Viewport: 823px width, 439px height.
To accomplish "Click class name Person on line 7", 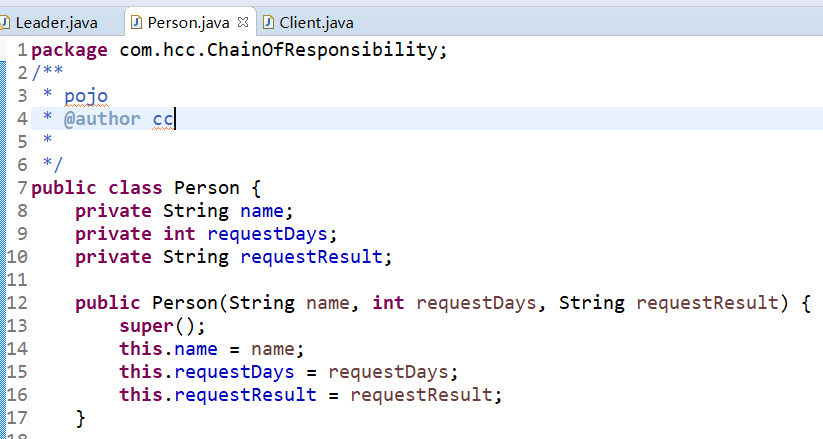I will [x=207, y=187].
